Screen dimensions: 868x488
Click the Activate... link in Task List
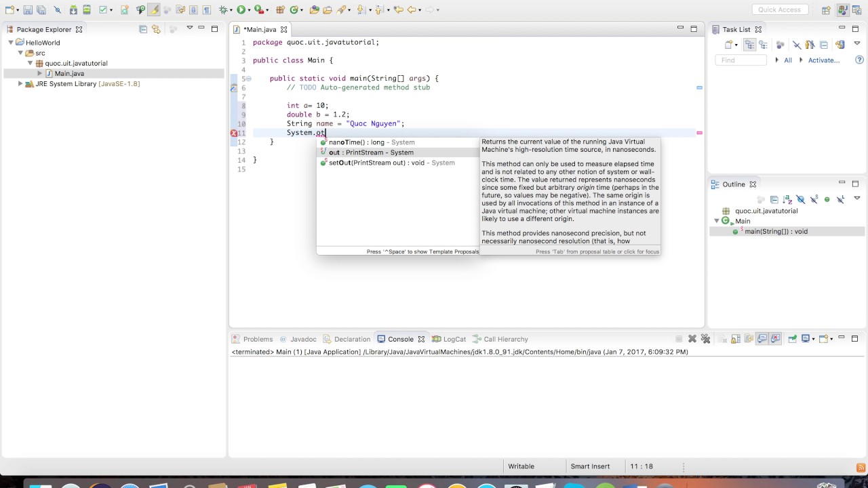[x=824, y=60]
